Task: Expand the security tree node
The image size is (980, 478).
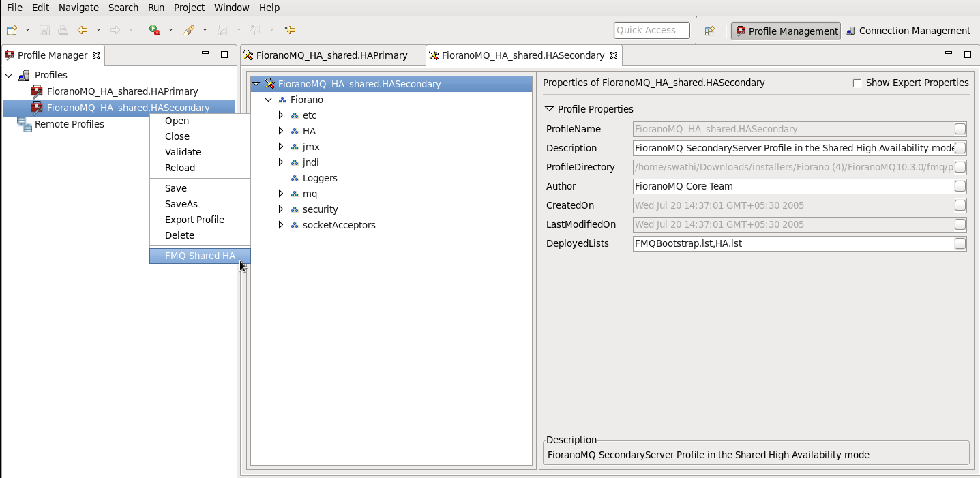Action: 280,209
